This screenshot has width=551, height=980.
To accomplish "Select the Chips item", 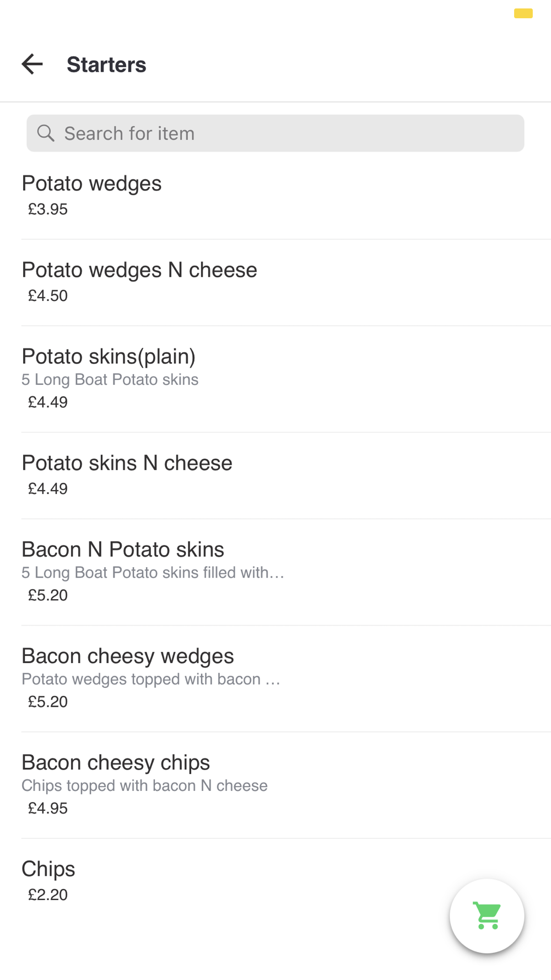I will point(48,869).
